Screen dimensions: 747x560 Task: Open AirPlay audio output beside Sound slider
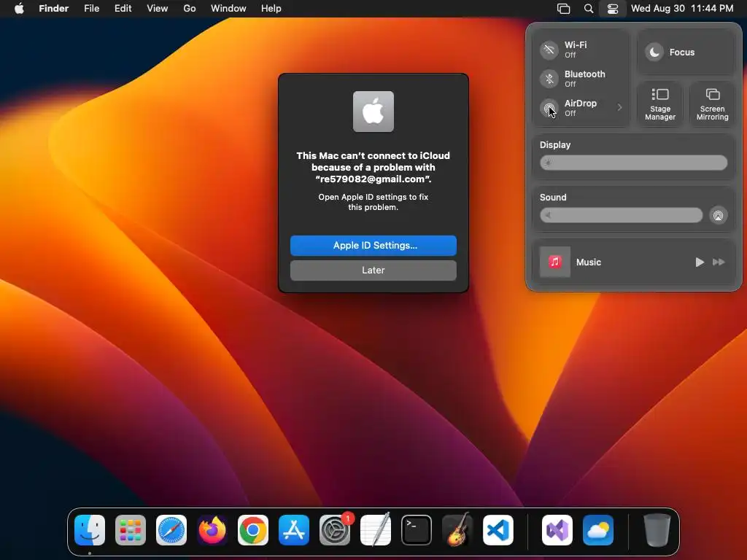point(718,215)
